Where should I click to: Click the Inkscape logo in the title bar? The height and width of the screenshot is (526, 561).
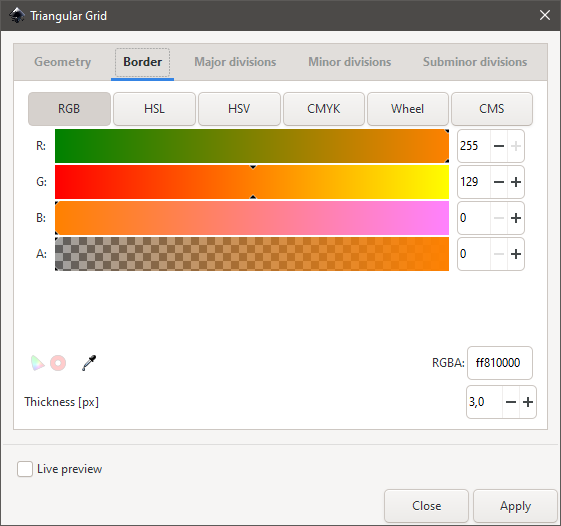[16, 16]
